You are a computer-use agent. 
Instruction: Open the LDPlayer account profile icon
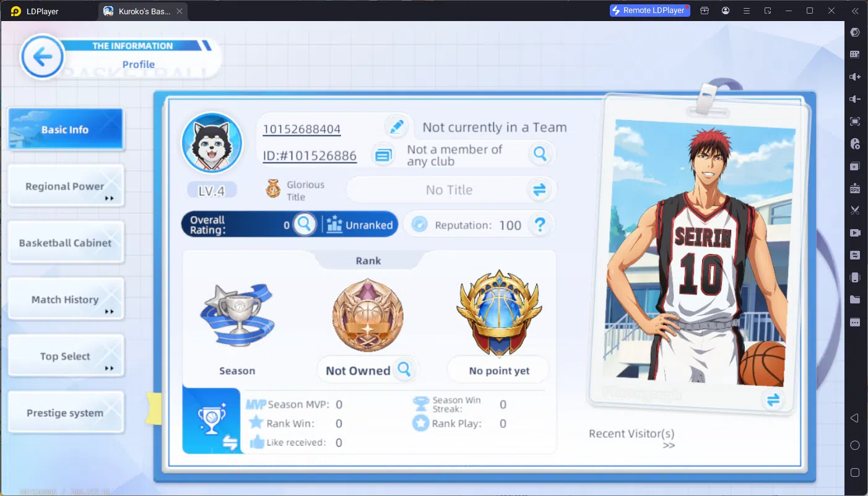[x=725, y=11]
